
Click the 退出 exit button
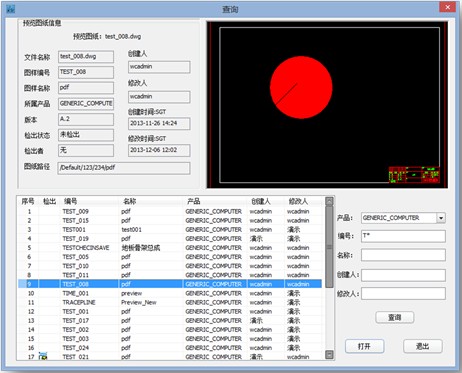pyautogui.click(x=423, y=346)
